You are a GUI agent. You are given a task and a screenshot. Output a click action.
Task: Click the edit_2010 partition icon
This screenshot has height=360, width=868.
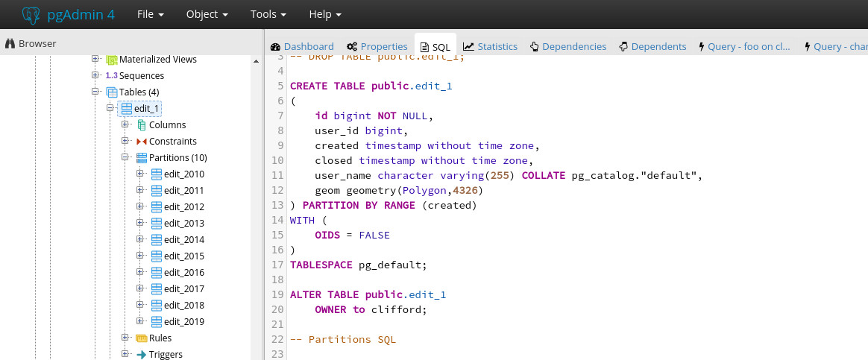point(156,174)
